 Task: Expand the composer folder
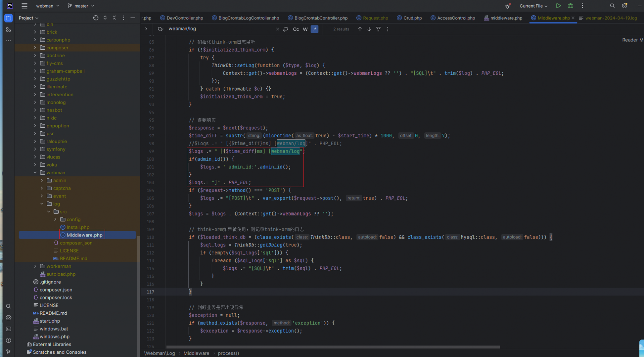click(35, 48)
